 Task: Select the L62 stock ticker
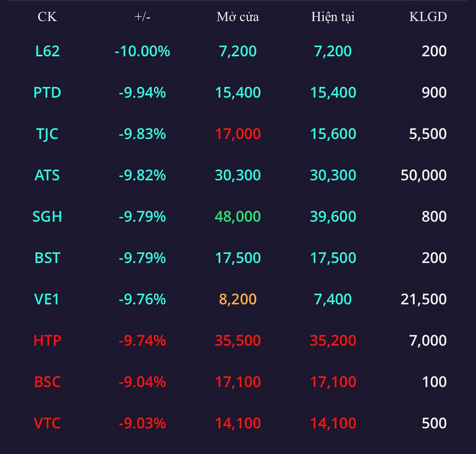pos(47,51)
